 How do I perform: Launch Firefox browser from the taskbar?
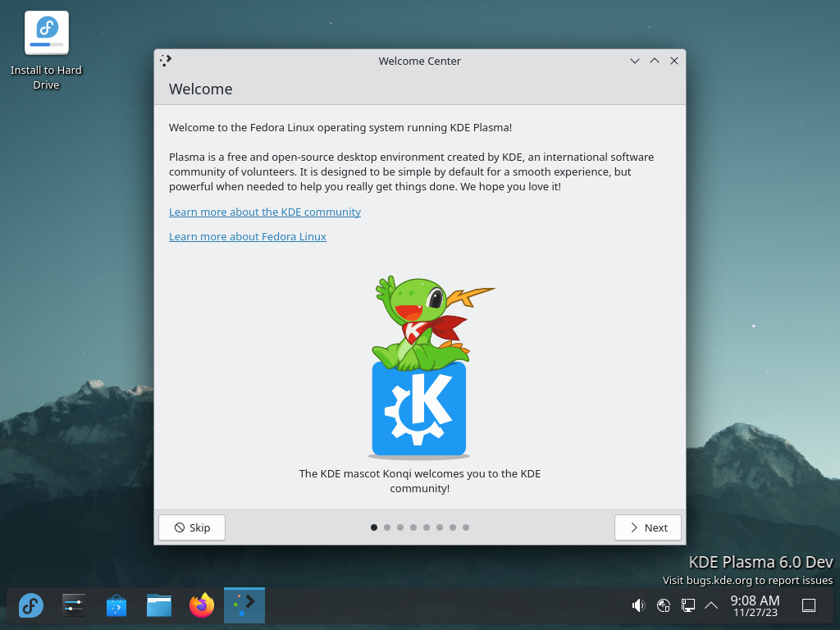click(x=202, y=605)
